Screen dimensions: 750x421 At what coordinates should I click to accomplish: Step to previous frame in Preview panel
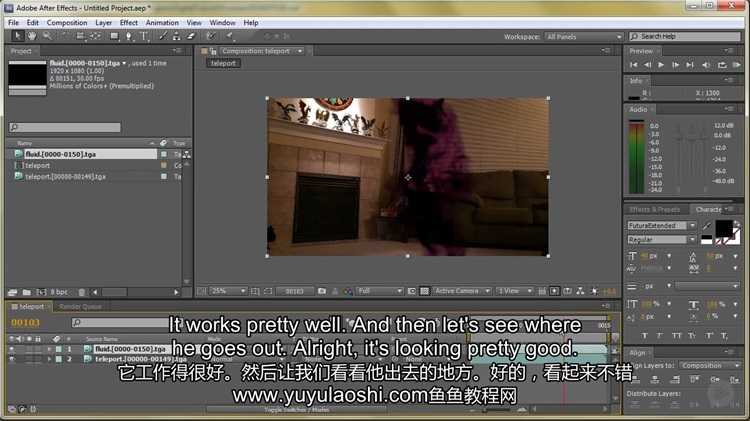point(647,65)
